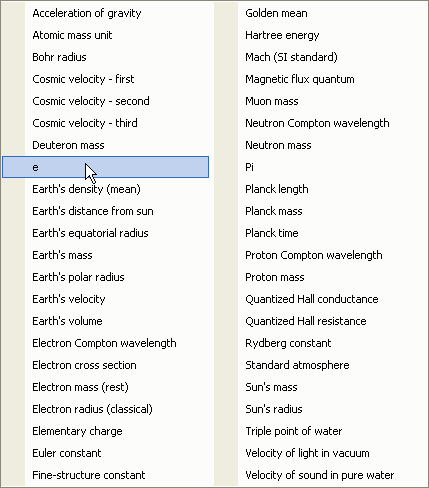
Task: Choose Acceleration of gravity from list
Action: coord(105,13)
